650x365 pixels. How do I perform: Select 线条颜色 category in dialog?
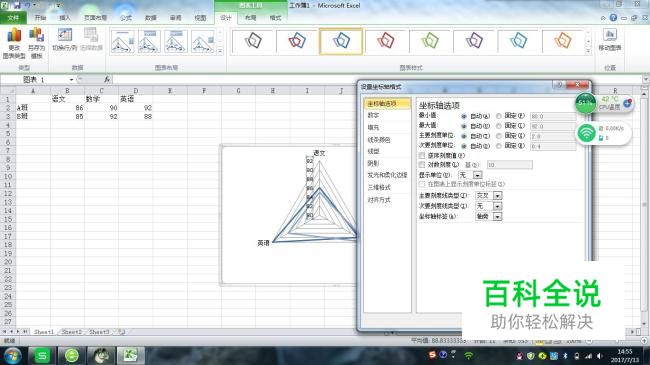[x=379, y=140]
